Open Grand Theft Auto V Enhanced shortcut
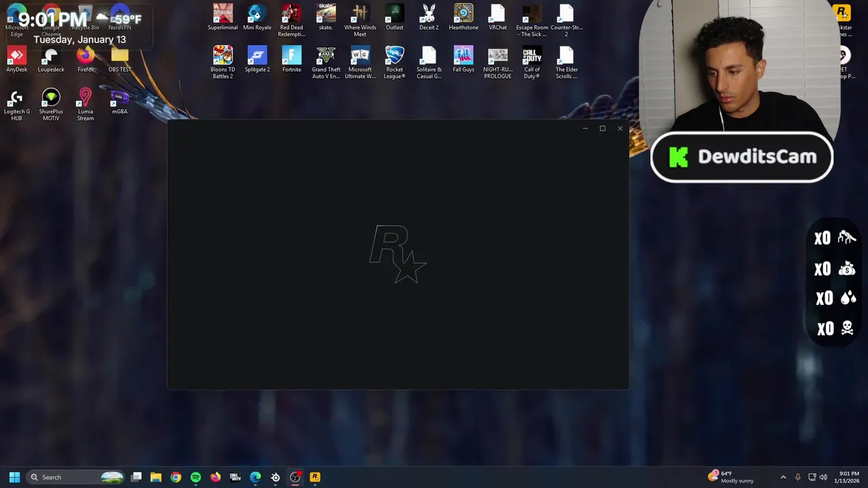This screenshot has height=488, width=868. coord(326,62)
